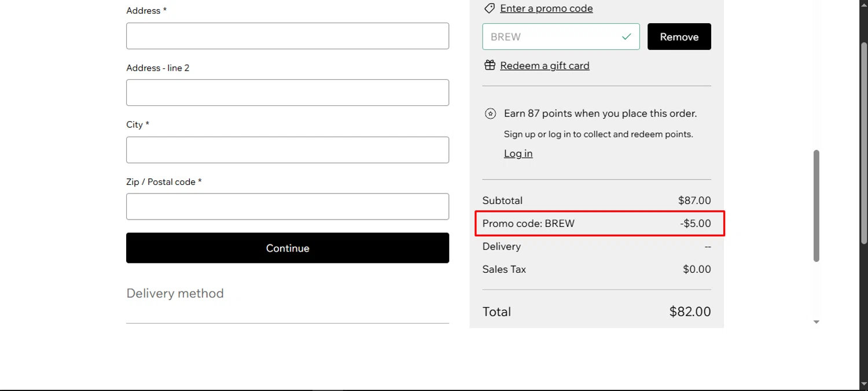868x391 pixels.
Task: Focus the Address input field
Action: point(288,36)
